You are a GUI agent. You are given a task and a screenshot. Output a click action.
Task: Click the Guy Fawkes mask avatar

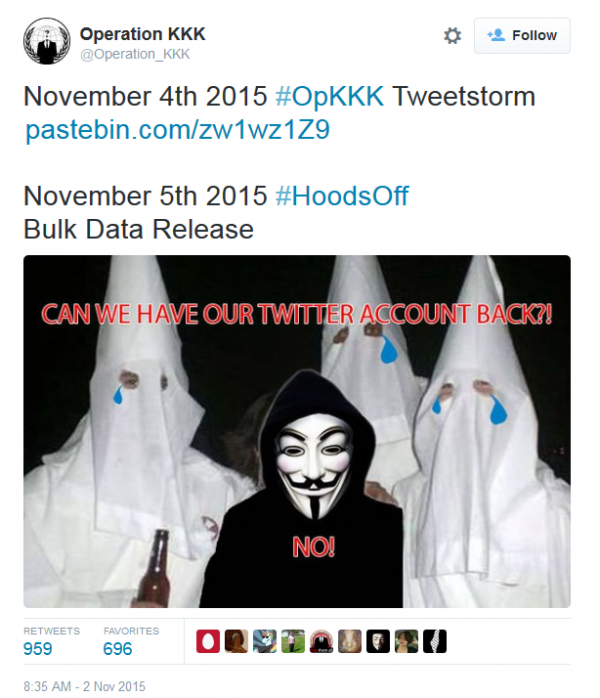coord(378,641)
